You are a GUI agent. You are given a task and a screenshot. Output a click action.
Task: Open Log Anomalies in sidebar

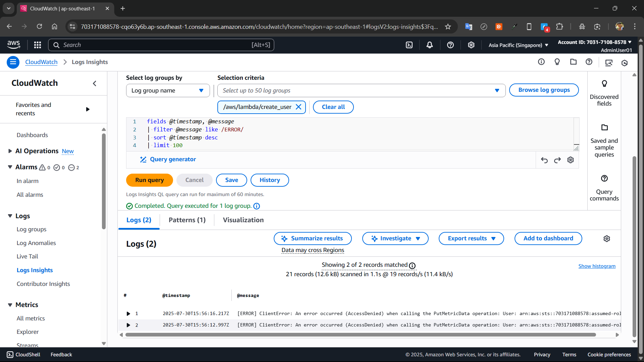[36, 243]
